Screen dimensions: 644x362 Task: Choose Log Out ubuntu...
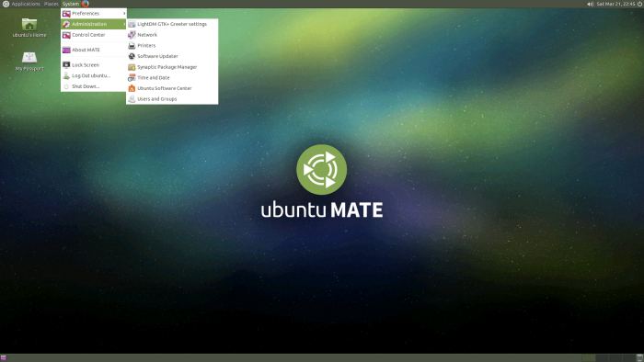click(94, 75)
